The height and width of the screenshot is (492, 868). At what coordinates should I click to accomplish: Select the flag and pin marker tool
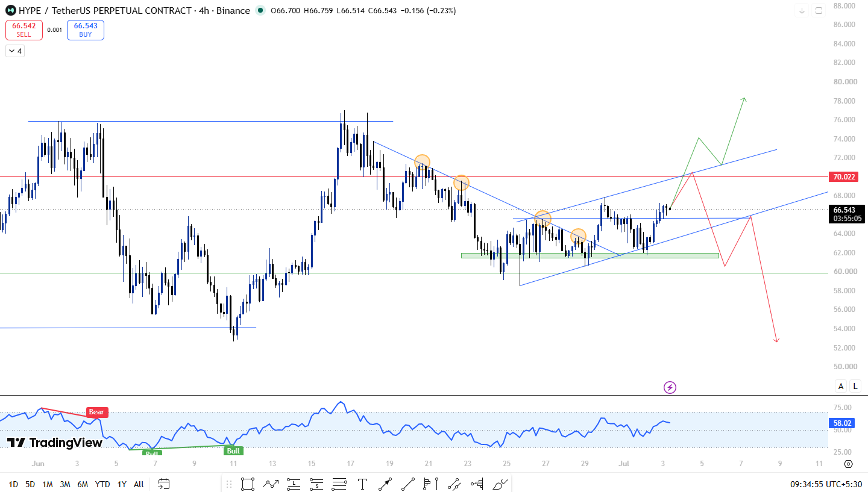point(431,484)
